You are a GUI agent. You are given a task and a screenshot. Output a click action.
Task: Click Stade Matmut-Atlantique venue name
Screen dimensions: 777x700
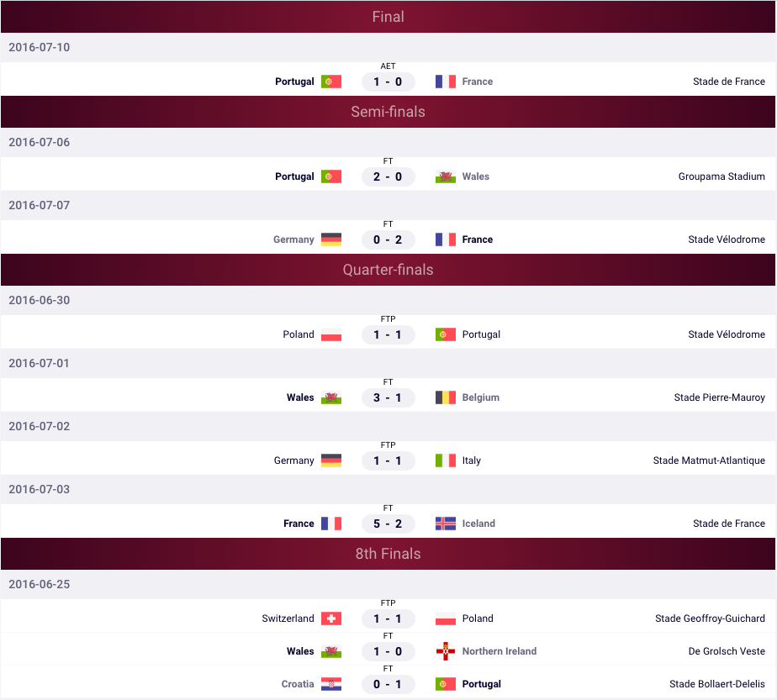[x=709, y=461]
